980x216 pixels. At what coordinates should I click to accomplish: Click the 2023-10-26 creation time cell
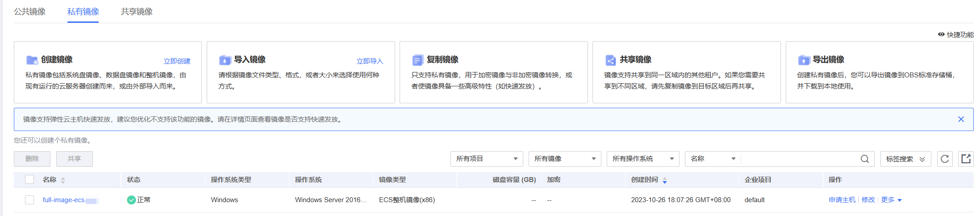681,200
